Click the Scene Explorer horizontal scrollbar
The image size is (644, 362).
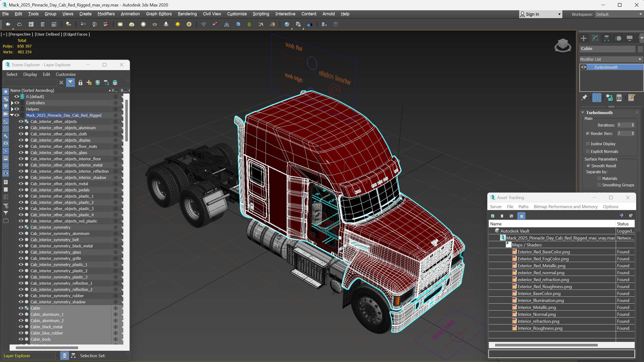(x=47, y=348)
